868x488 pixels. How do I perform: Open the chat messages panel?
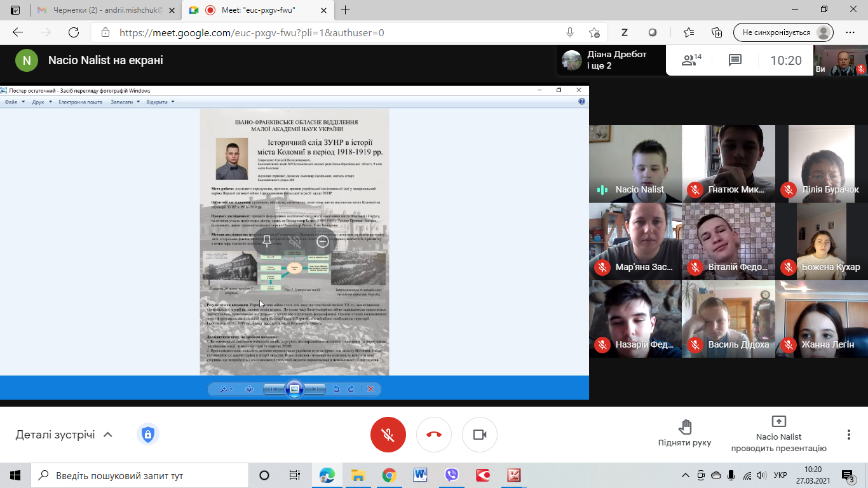tap(735, 60)
